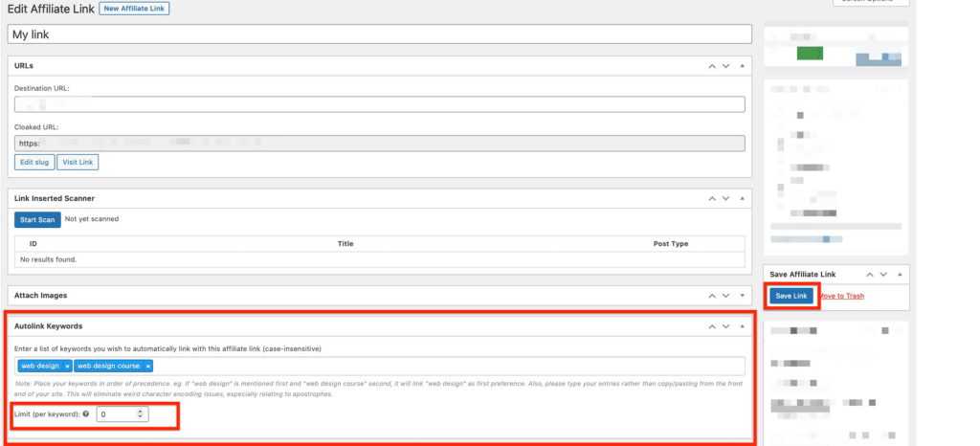The image size is (980, 446).
Task: Move this link to Trash
Action: tap(841, 296)
